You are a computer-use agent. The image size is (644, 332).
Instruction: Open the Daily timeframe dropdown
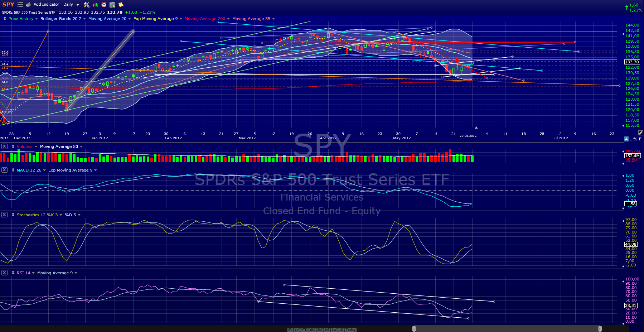pyautogui.click(x=78, y=5)
